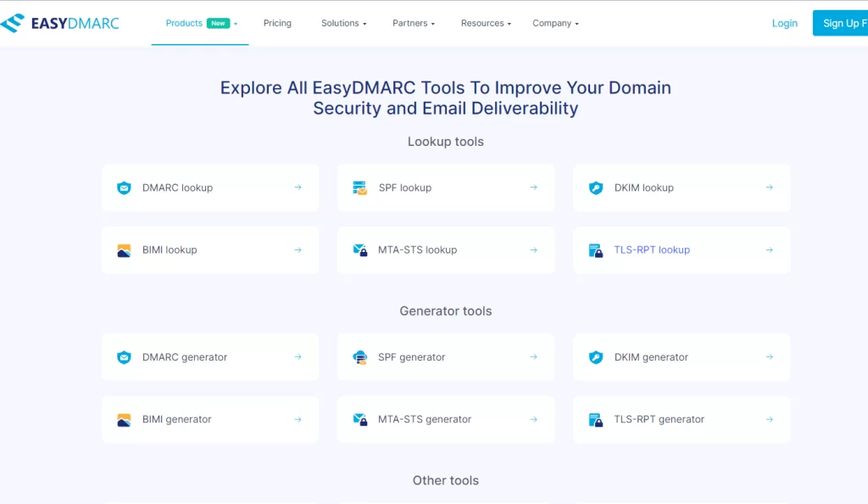
Task: Click the arrow on the TLS-RPT generator card
Action: click(770, 419)
